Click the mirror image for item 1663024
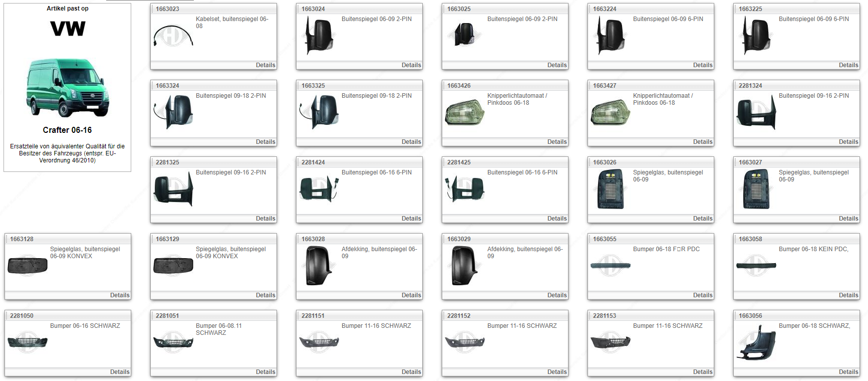Screen dimensions: 868x381 319,36
